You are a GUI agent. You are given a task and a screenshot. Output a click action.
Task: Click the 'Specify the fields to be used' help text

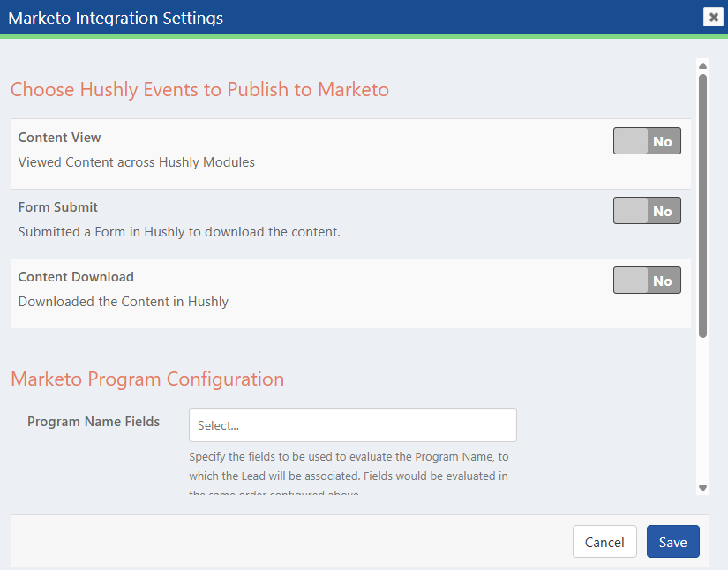349,475
